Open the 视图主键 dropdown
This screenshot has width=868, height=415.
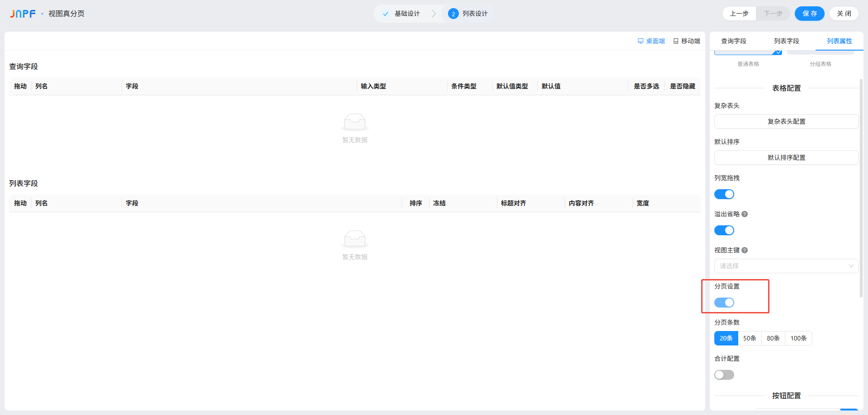pos(786,266)
